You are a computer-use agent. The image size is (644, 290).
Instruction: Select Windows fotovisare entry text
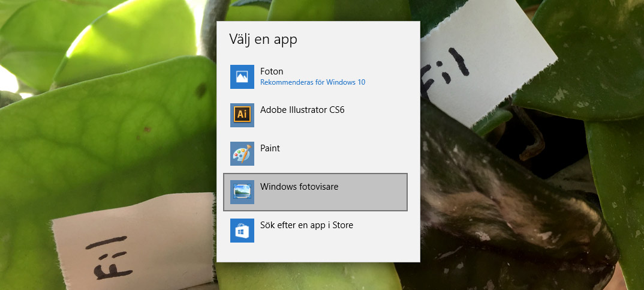[x=299, y=187]
